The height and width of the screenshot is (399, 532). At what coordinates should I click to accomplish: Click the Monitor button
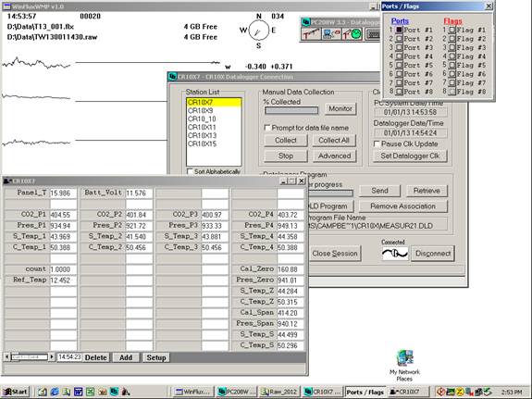[340, 109]
